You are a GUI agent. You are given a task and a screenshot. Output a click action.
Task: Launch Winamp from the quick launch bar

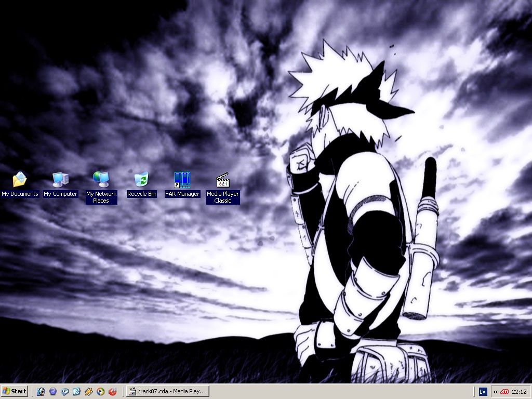point(88,392)
